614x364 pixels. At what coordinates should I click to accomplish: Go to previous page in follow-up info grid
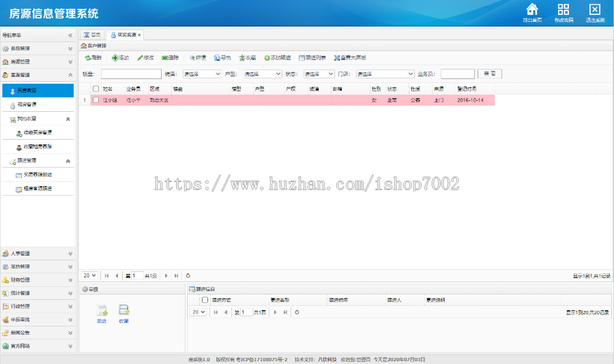pos(226,312)
